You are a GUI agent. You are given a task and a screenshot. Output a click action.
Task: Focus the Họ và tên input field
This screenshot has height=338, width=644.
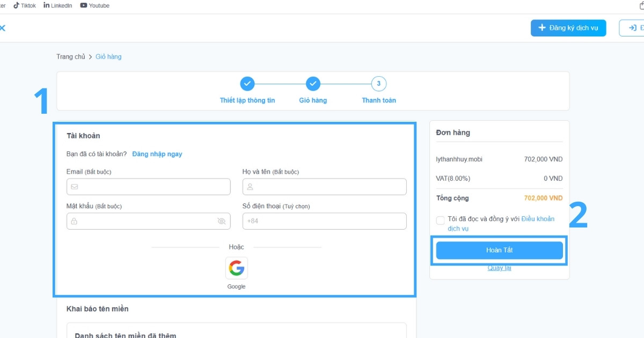[329, 187]
